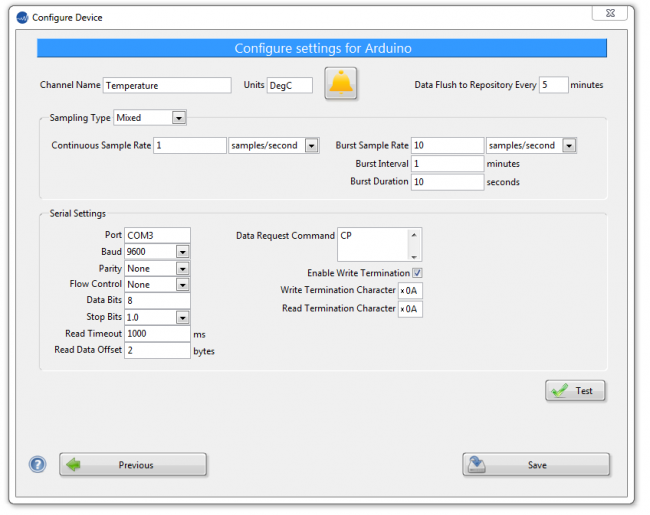Save the device configuration

click(536, 464)
